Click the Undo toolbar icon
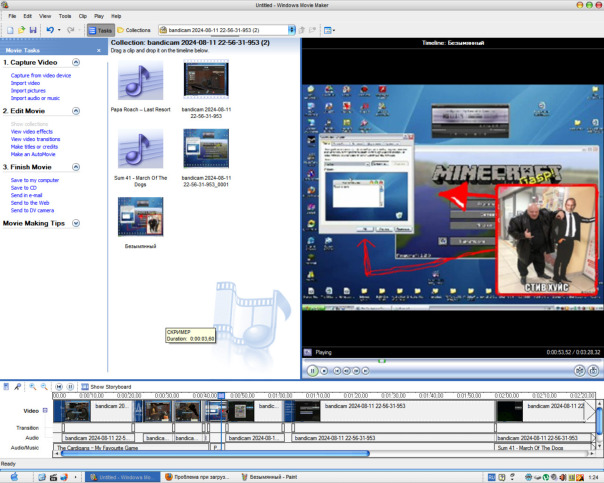 click(x=49, y=30)
